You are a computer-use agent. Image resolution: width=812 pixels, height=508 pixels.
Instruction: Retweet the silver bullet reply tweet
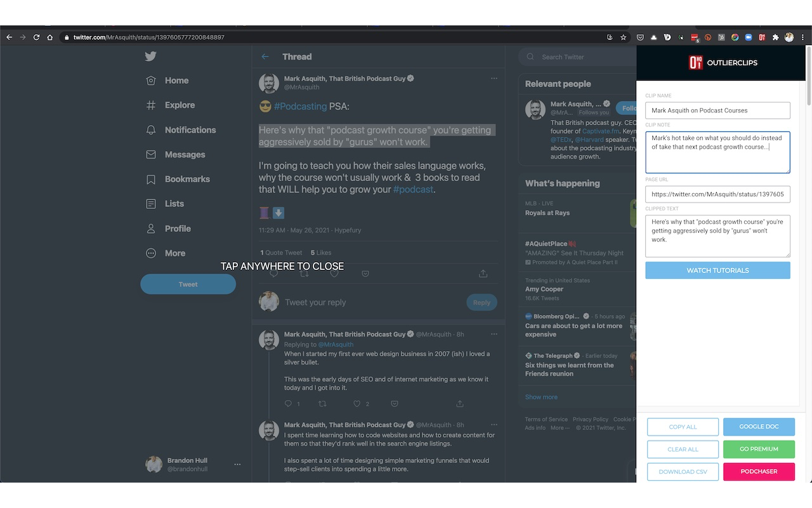322,404
